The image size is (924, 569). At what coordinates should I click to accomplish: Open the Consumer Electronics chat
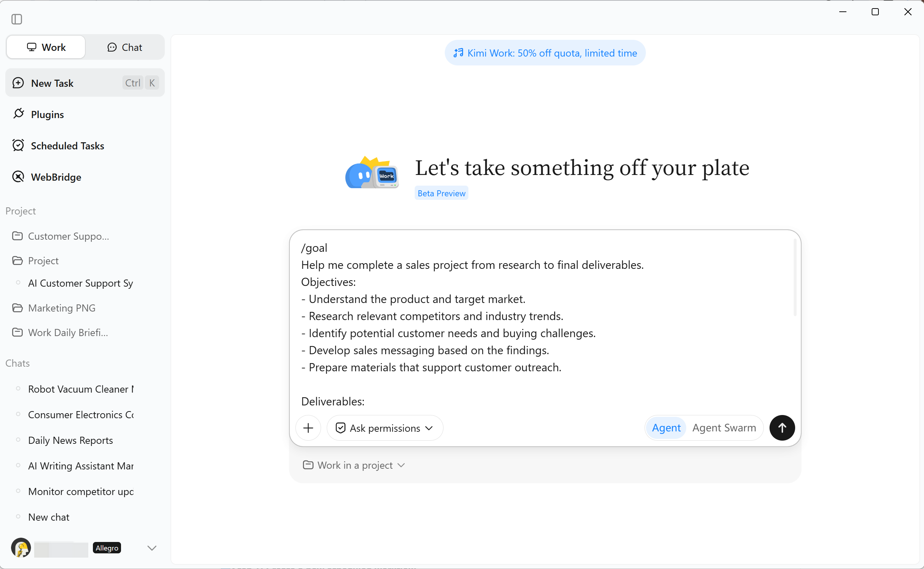85,415
